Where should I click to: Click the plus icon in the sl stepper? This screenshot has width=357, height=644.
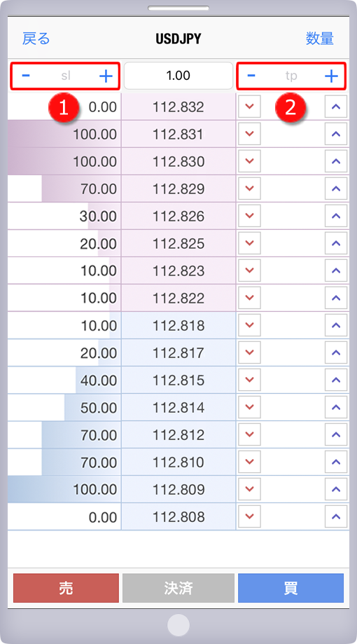click(x=106, y=76)
